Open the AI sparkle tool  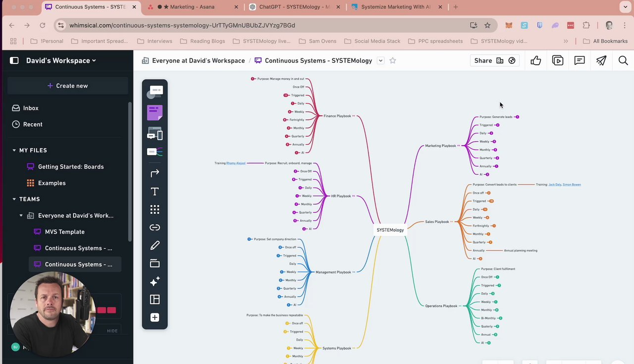155,281
